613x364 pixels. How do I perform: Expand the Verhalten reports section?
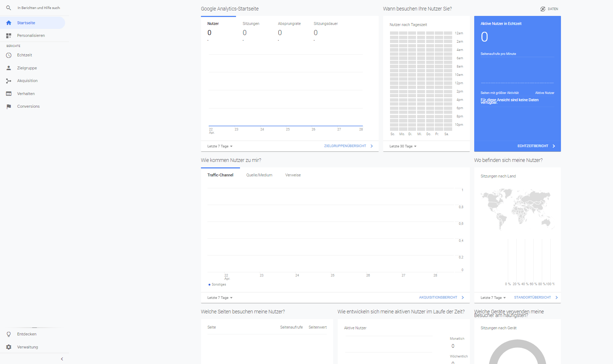click(x=33, y=94)
